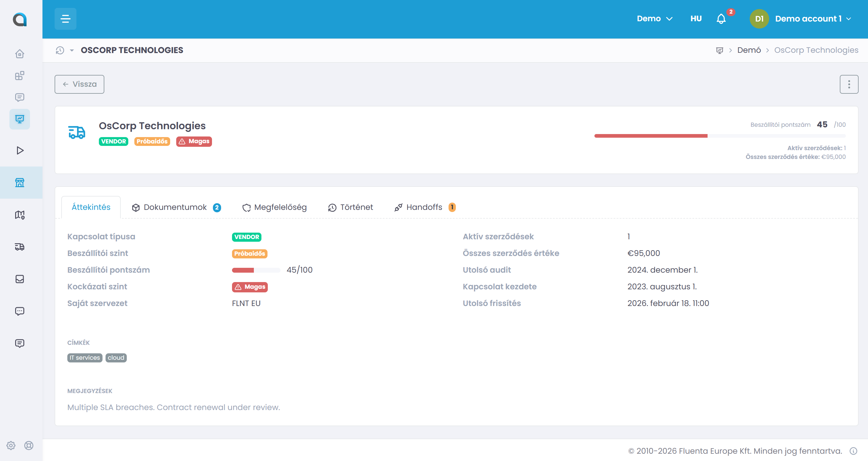Click the 45/100 score bar in overview

click(x=256, y=270)
